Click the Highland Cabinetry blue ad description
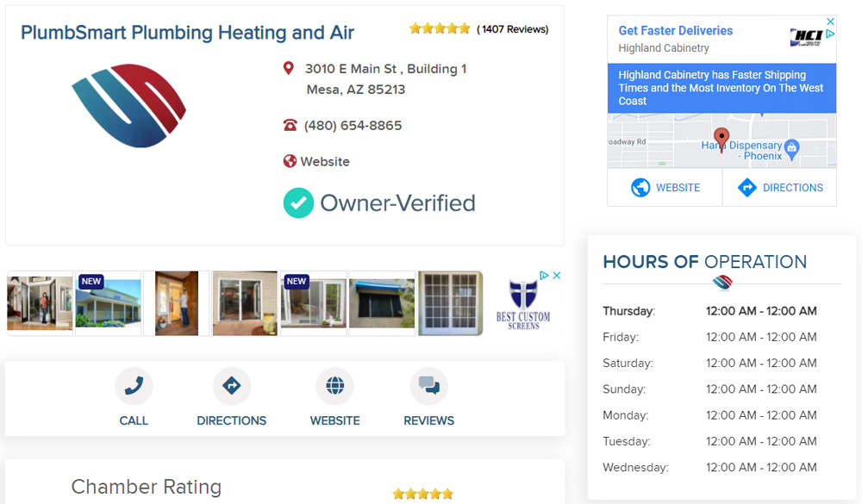The width and height of the screenshot is (862, 504). coord(721,88)
